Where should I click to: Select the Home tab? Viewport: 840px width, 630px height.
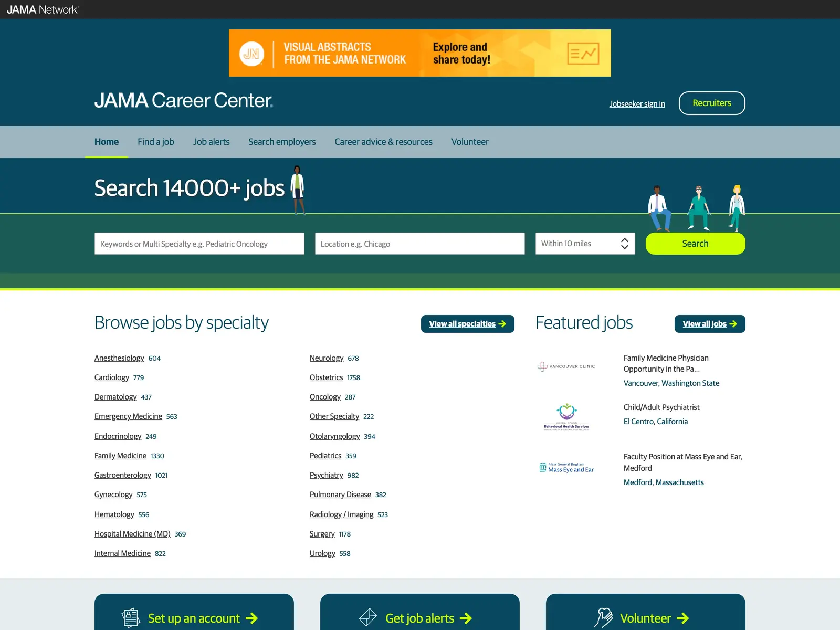(107, 142)
